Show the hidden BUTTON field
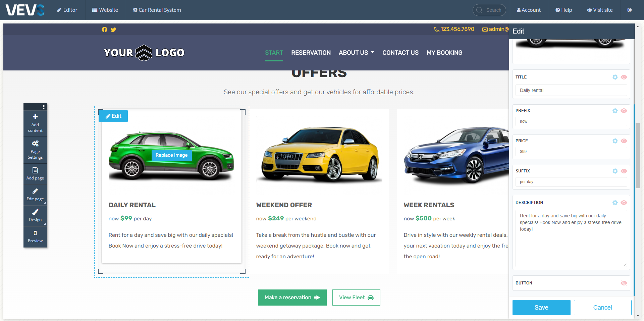The width and height of the screenshot is (644, 321). point(624,283)
